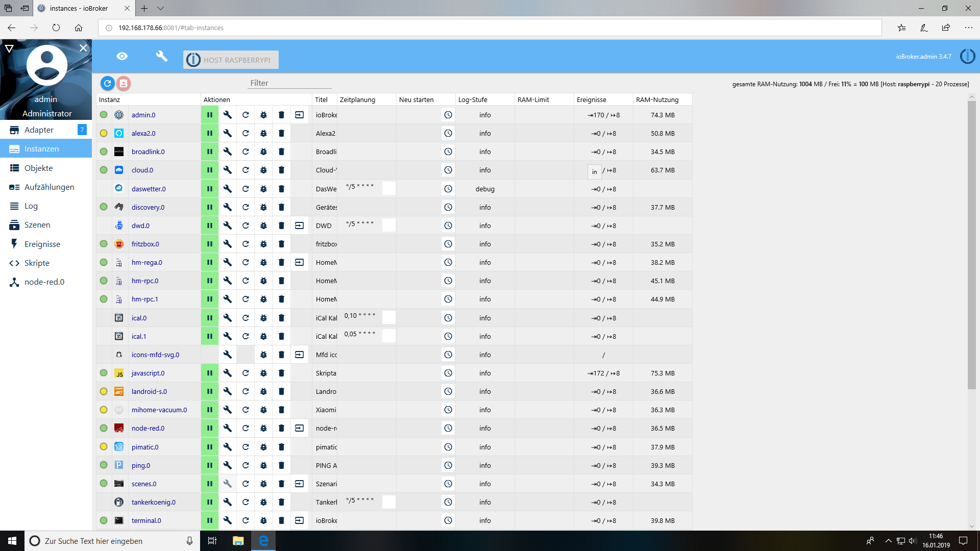Click the browser address bar
This screenshot has height=551, width=980.
coord(490,28)
